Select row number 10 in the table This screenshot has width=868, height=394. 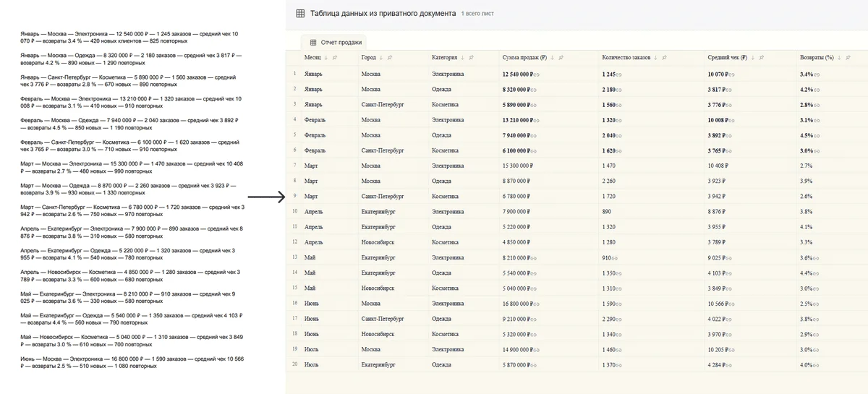click(x=294, y=211)
